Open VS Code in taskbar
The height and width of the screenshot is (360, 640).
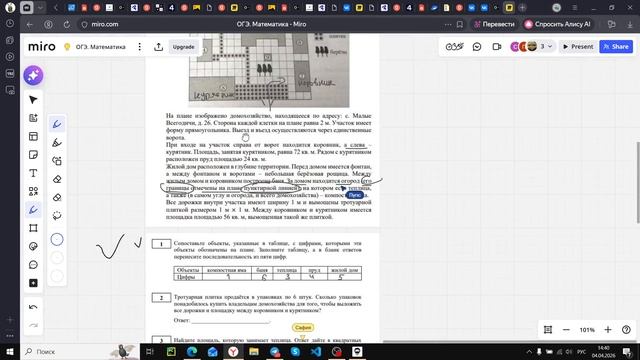click(316, 351)
